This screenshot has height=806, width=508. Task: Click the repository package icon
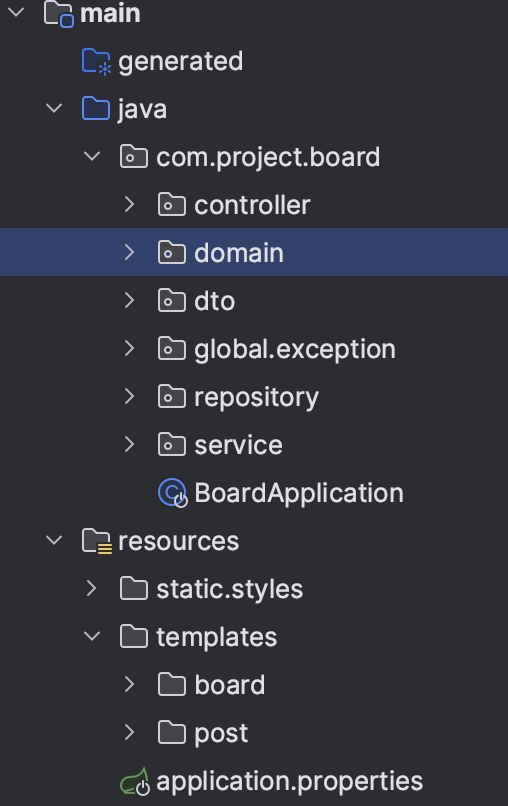click(x=172, y=397)
